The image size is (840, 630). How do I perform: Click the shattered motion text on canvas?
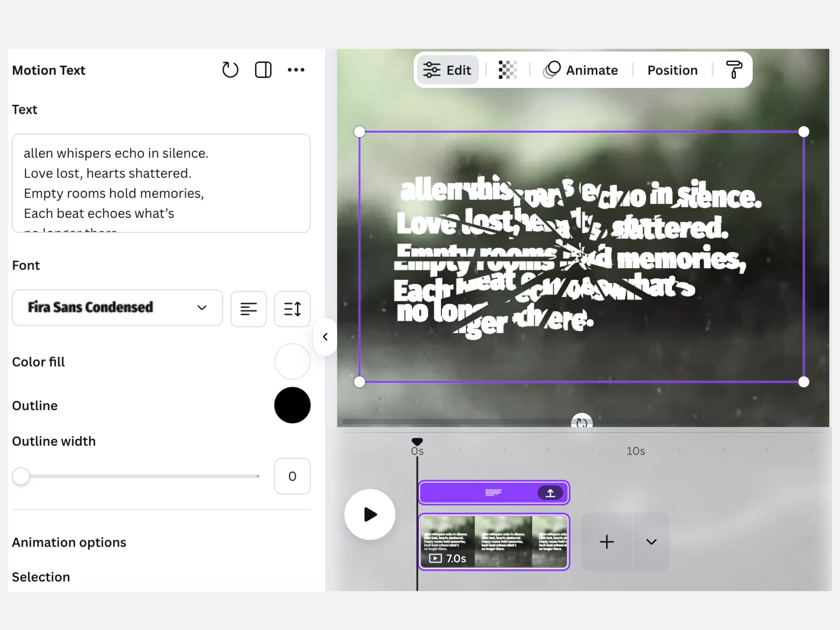point(577,258)
